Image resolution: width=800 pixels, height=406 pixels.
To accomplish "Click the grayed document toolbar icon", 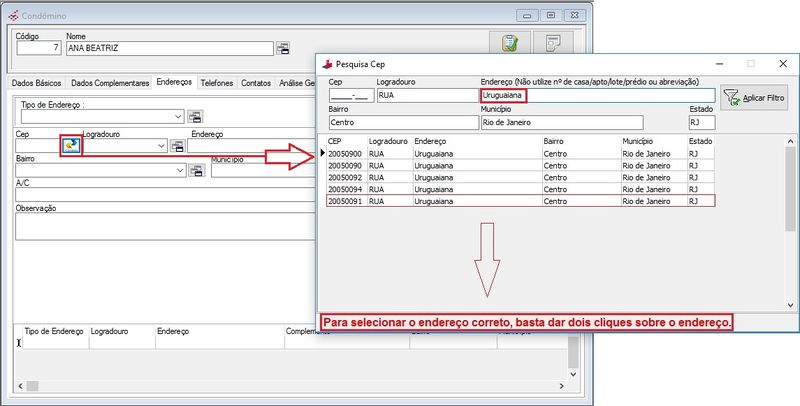I will (x=552, y=44).
